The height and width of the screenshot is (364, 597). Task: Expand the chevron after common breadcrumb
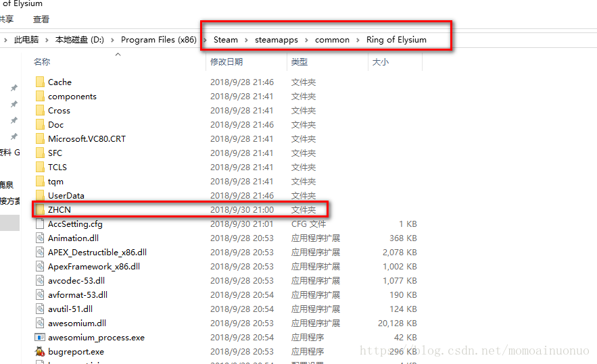[x=358, y=40]
